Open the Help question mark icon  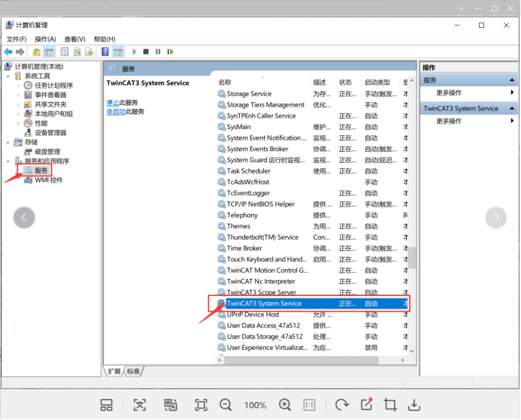click(105, 52)
